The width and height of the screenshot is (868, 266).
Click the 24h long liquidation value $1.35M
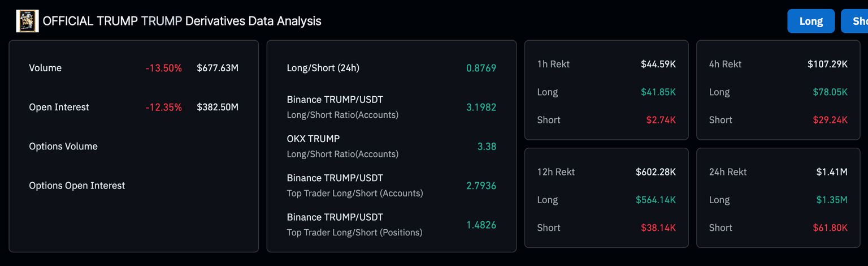pos(832,200)
